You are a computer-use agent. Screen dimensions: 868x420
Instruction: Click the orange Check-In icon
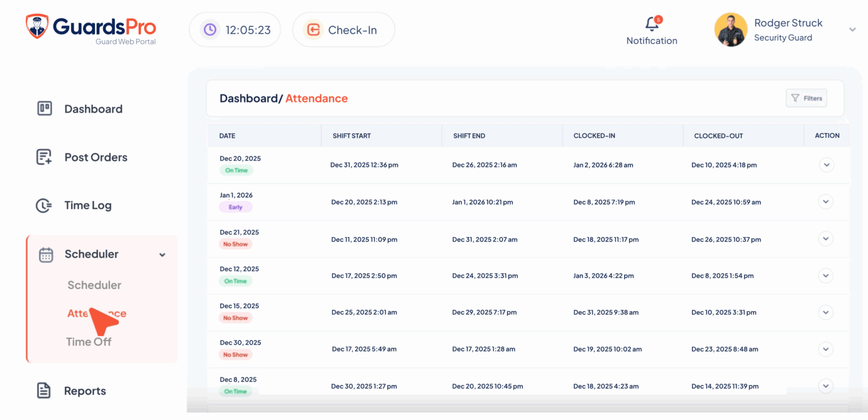point(313,30)
